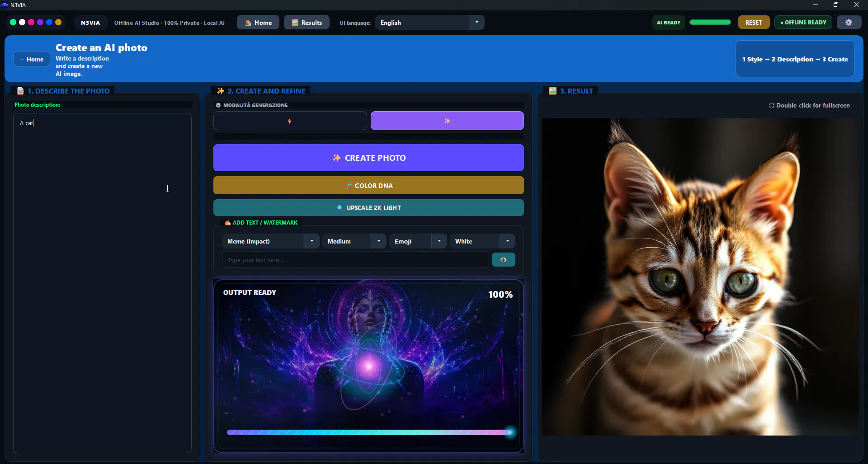
Task: Select the pink theme dot
Action: [31, 22]
